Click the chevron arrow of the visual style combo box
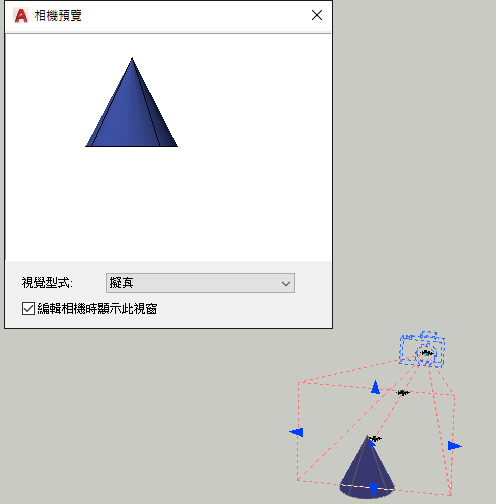The width and height of the screenshot is (496, 504). (286, 284)
